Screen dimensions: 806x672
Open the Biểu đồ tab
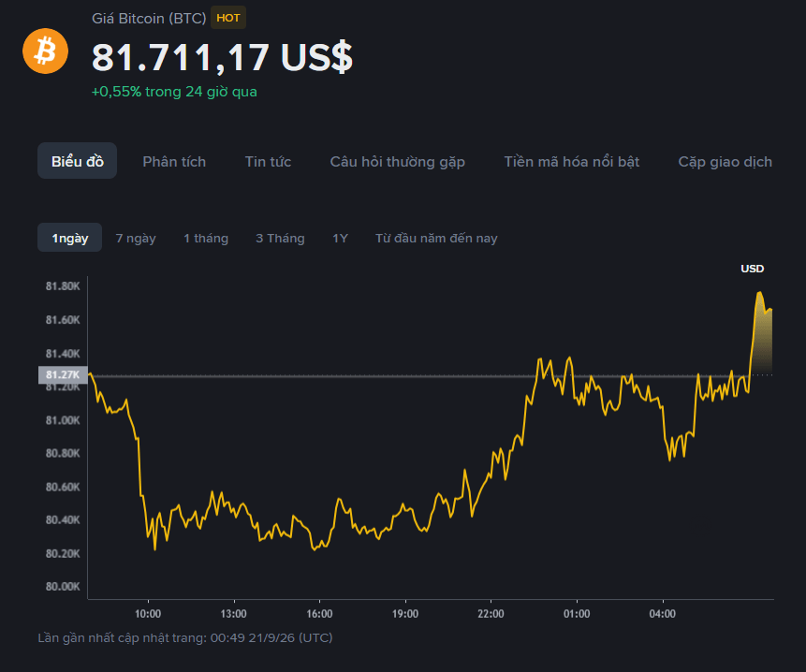click(77, 161)
